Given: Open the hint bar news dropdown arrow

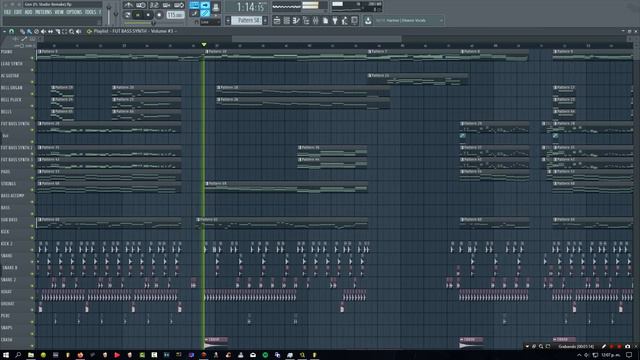Looking at the screenshot, I should tap(441, 20).
